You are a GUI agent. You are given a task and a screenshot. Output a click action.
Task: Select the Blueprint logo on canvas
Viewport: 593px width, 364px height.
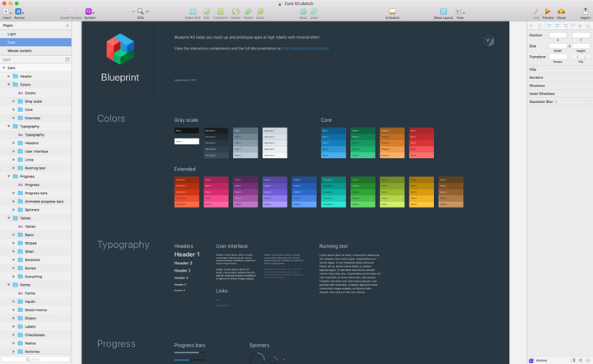(x=120, y=49)
